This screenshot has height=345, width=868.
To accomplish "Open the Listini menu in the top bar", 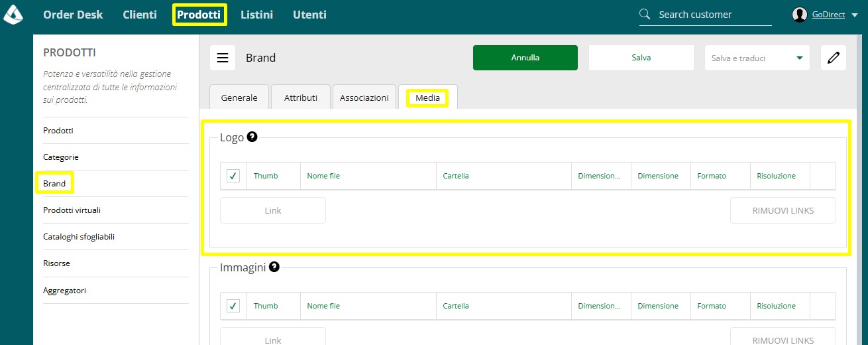I will [x=256, y=15].
